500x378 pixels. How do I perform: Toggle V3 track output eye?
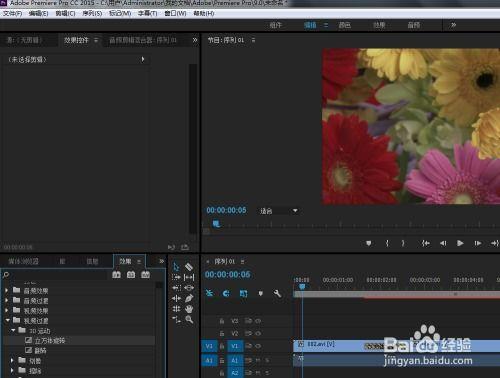(258, 321)
